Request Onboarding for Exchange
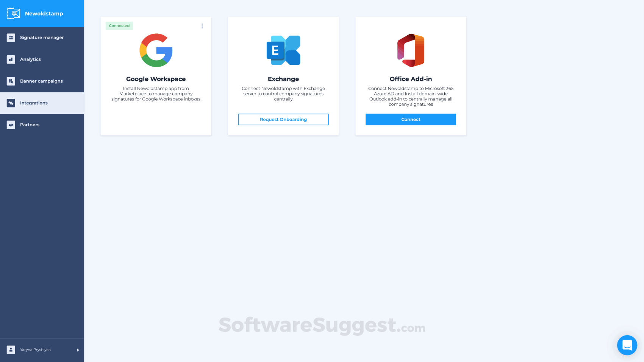The image size is (644, 362). click(283, 119)
